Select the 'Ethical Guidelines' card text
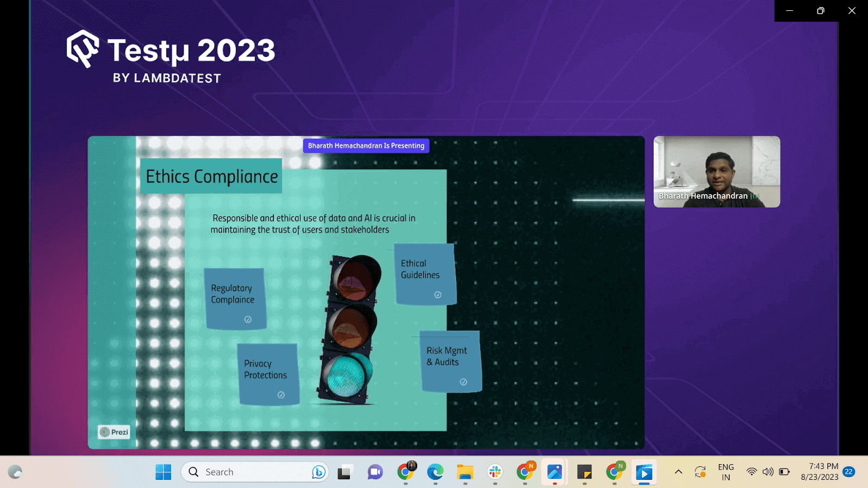The image size is (868, 488). tap(420, 269)
